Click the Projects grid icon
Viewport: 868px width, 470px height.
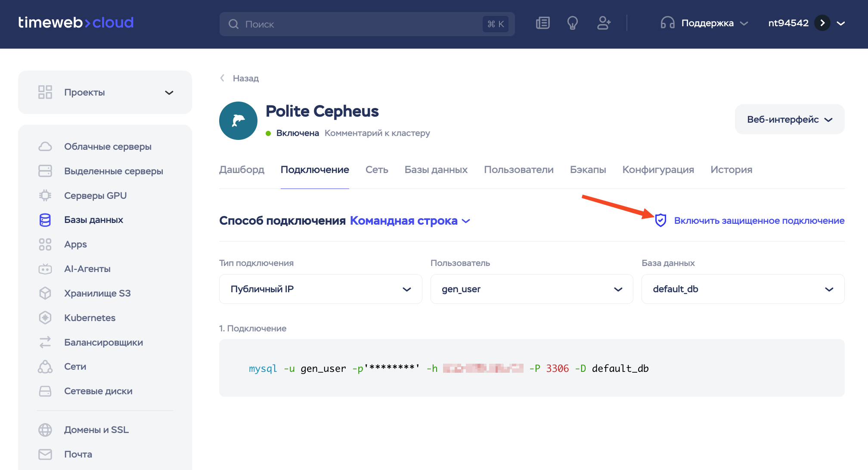(x=45, y=92)
